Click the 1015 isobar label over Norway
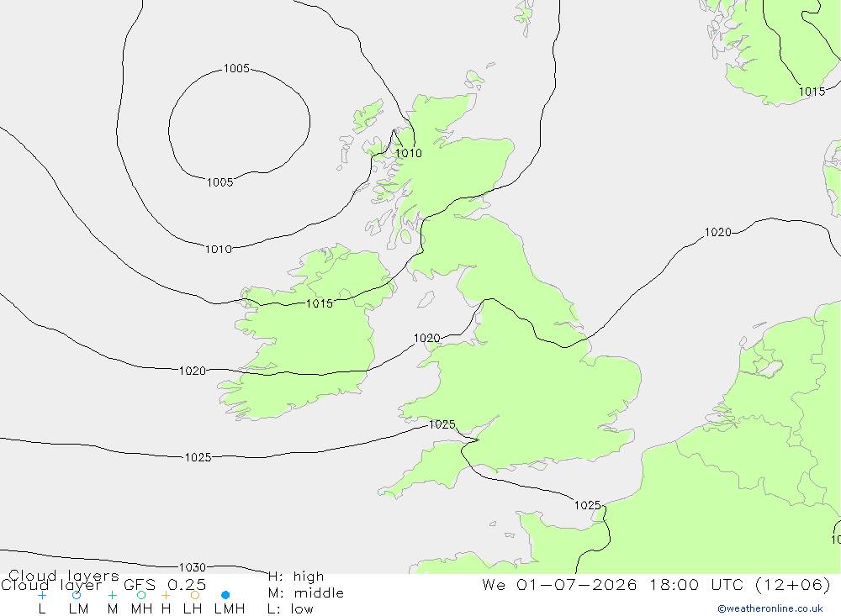Screen dimensions: 841x616 click(812, 92)
